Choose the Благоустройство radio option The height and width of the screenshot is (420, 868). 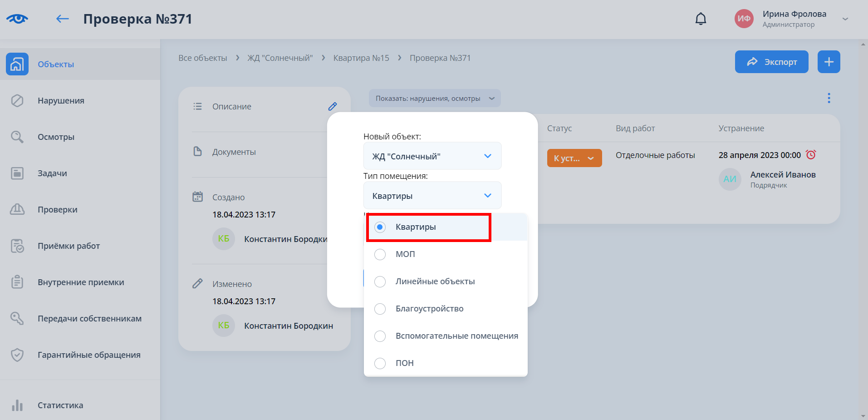point(380,309)
